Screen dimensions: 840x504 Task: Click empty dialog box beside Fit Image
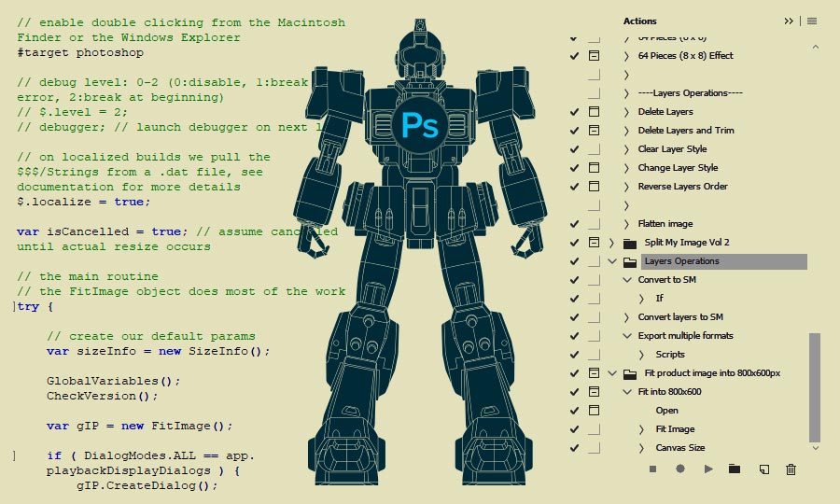point(594,429)
